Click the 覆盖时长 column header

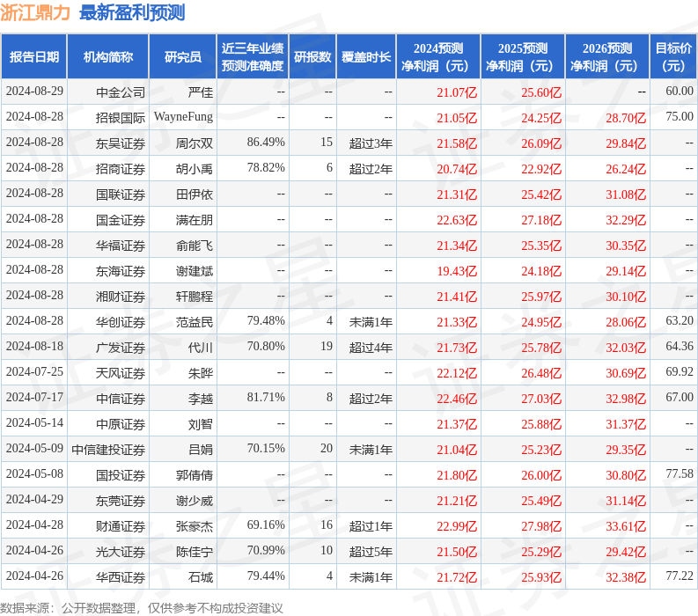click(366, 57)
